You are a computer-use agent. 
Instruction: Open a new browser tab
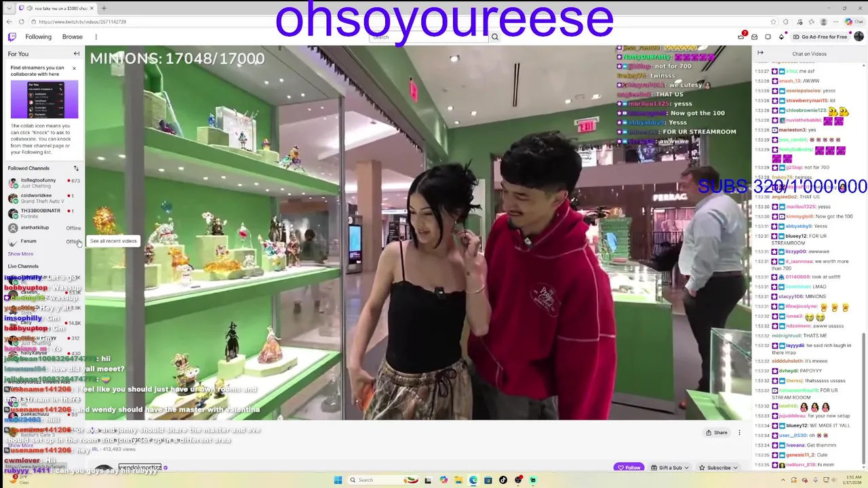click(104, 8)
